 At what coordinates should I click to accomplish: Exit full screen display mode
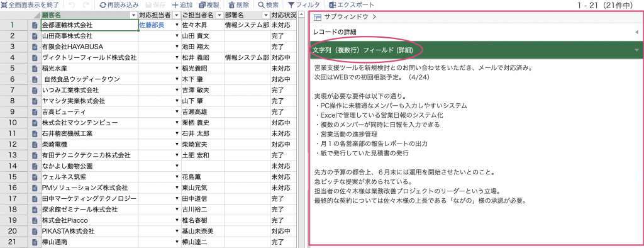[x=30, y=5]
